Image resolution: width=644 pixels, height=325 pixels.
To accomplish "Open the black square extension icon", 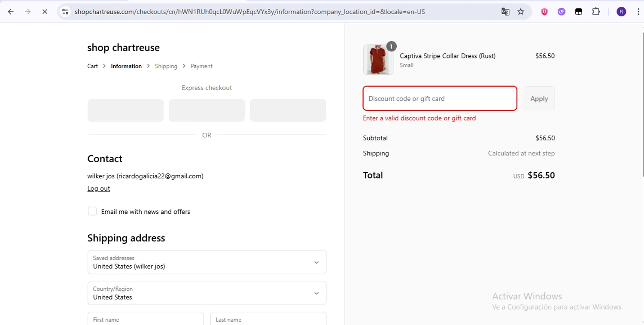I will tap(579, 12).
